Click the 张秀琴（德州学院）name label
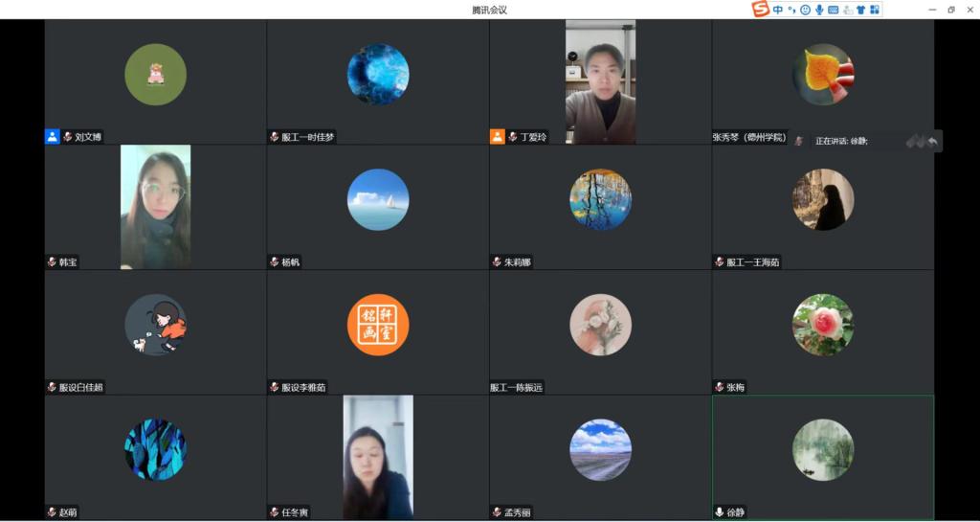Viewport: 980px width, 522px height. (749, 137)
